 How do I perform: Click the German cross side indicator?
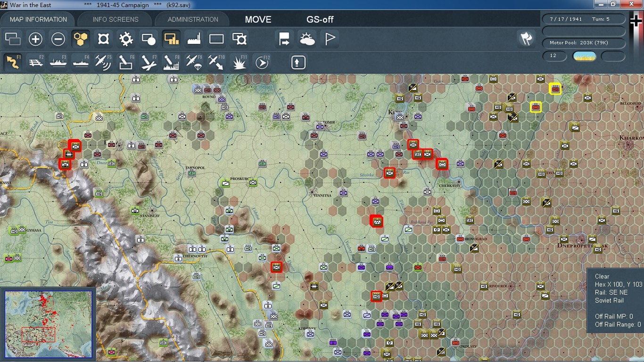pos(636,21)
